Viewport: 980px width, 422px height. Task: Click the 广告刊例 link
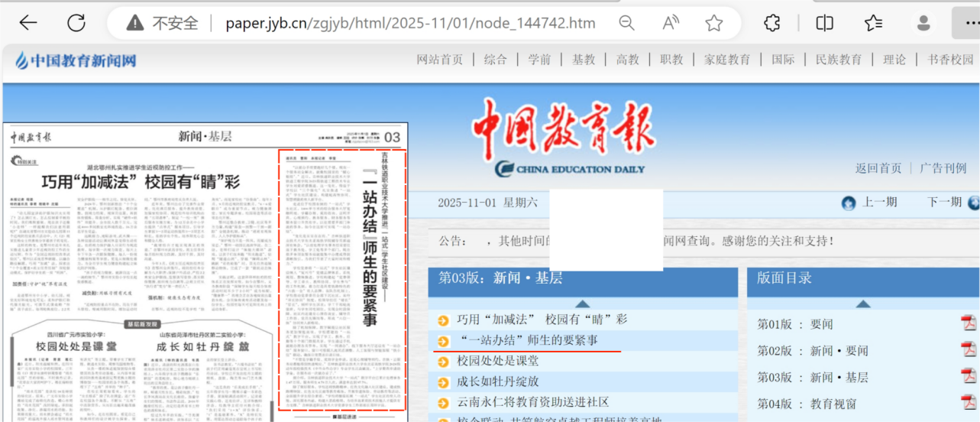click(x=943, y=168)
